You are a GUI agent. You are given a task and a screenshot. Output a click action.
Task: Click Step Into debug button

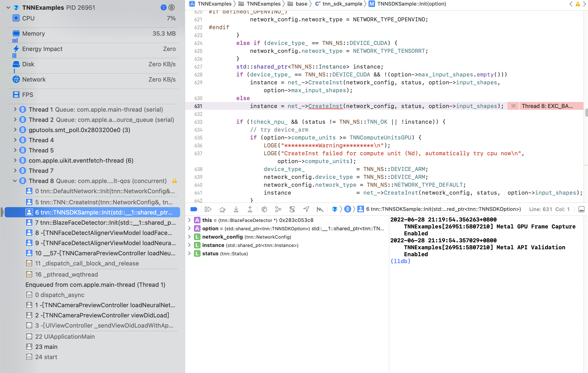236,209
